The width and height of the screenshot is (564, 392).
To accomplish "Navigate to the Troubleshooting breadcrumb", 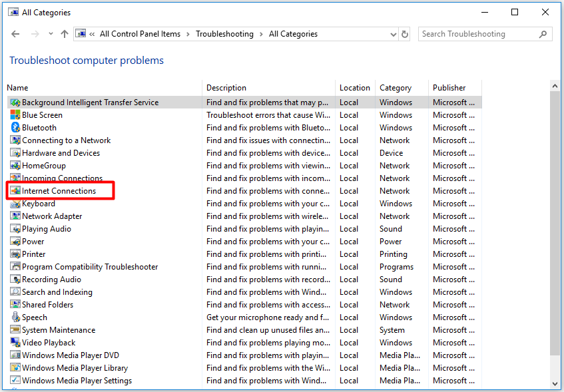I will [x=224, y=34].
